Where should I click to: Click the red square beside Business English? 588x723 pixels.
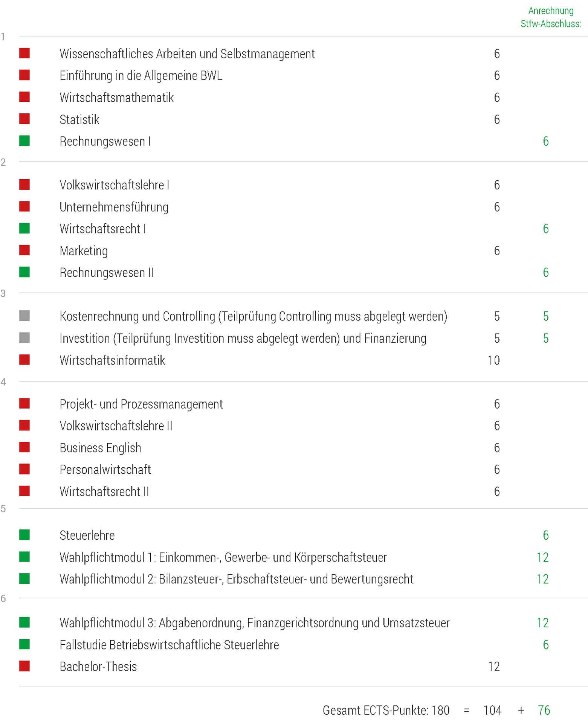tap(24, 447)
